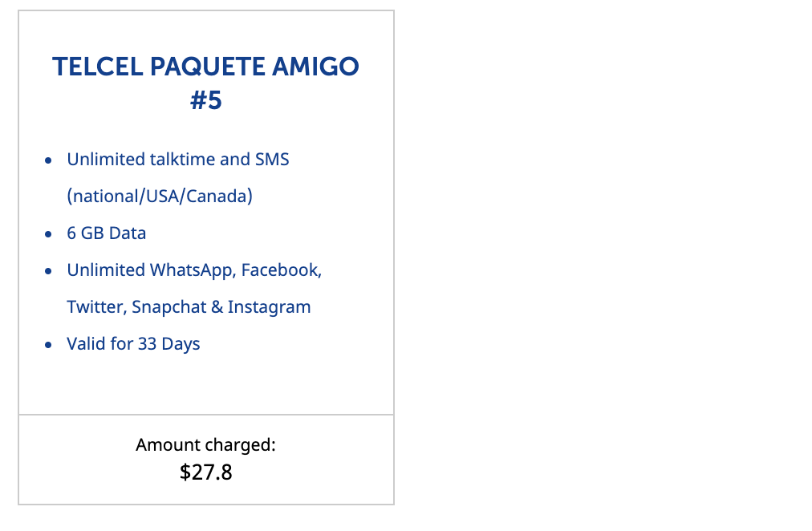Screen dimensions: 812x531
Task: Click the Twitter, Snapchat & Instagram line
Action: point(189,307)
